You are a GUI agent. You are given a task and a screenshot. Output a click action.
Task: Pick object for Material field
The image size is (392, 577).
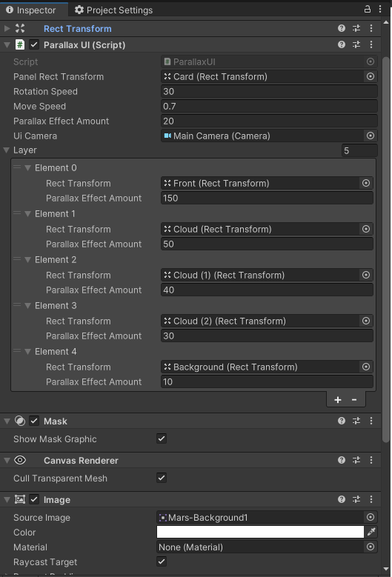point(371,547)
